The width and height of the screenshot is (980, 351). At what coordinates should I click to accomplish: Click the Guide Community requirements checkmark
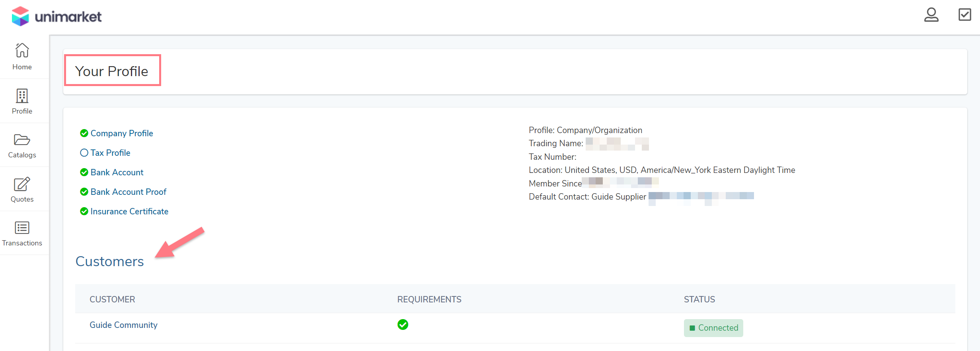click(x=403, y=325)
